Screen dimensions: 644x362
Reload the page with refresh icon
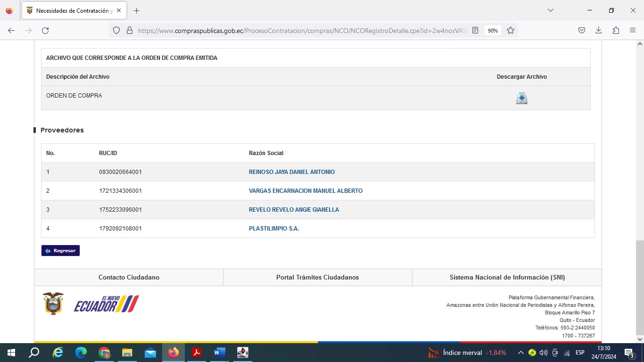(x=45, y=31)
